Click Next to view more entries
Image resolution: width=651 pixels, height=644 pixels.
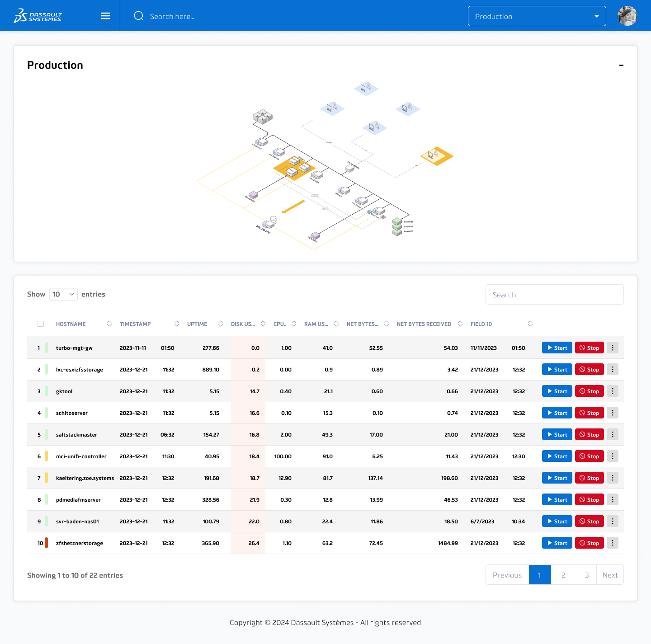(610, 574)
